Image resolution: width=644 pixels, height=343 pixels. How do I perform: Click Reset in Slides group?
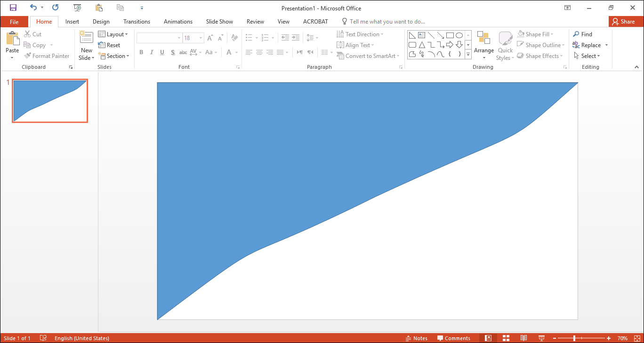109,45
